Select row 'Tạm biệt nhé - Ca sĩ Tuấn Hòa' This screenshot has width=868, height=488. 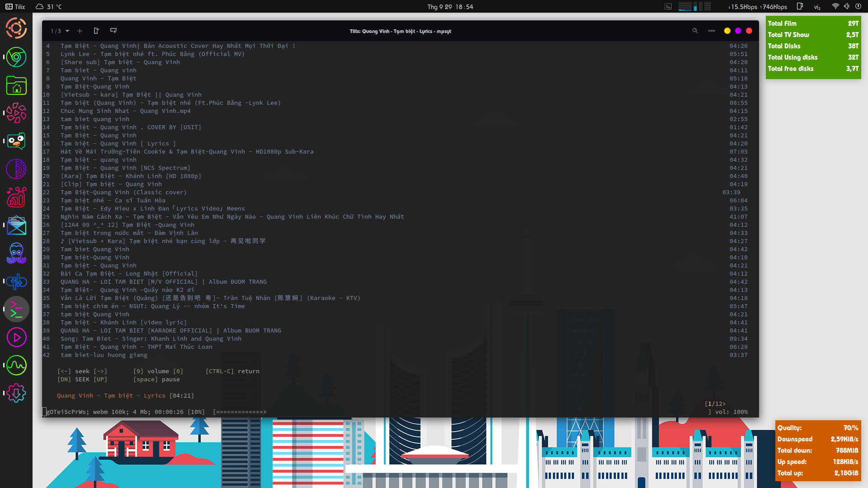113,201
